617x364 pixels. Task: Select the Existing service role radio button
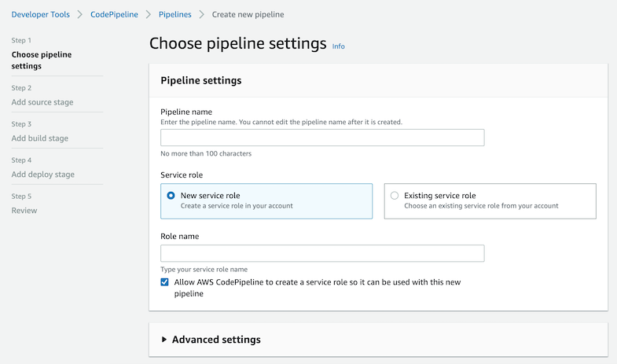395,196
